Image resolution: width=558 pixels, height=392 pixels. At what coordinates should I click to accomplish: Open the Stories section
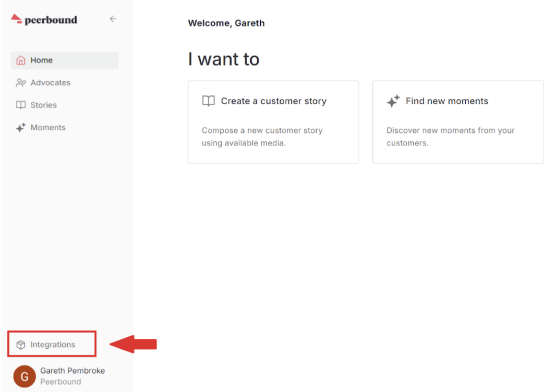(65, 105)
